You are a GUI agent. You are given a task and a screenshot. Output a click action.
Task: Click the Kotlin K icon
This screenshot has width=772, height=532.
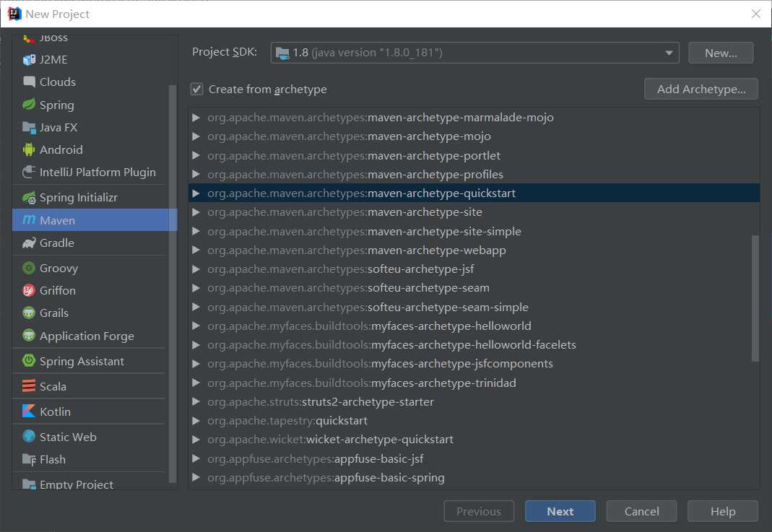(29, 411)
